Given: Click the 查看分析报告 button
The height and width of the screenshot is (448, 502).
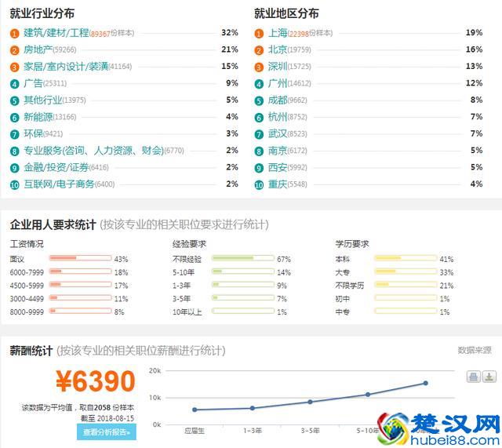Looking at the screenshot, I should [107, 432].
